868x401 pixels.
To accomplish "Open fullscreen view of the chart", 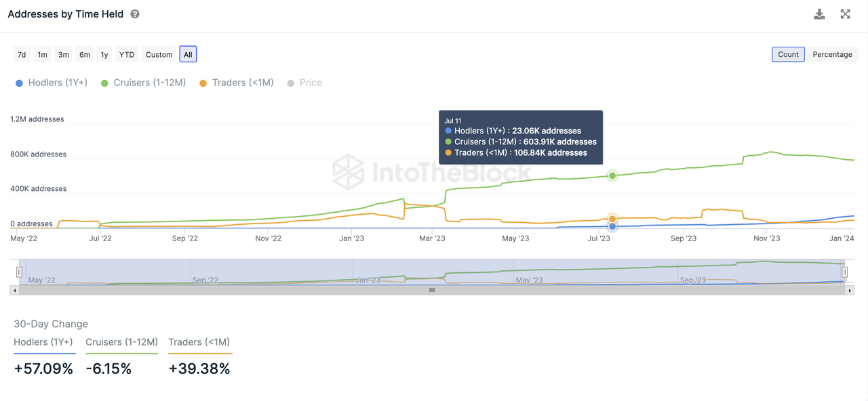I will pyautogui.click(x=845, y=14).
